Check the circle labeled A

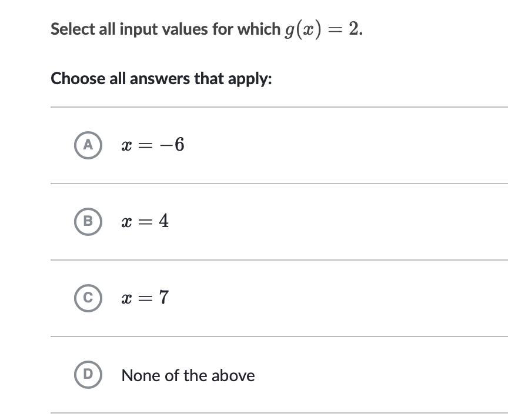(x=88, y=145)
